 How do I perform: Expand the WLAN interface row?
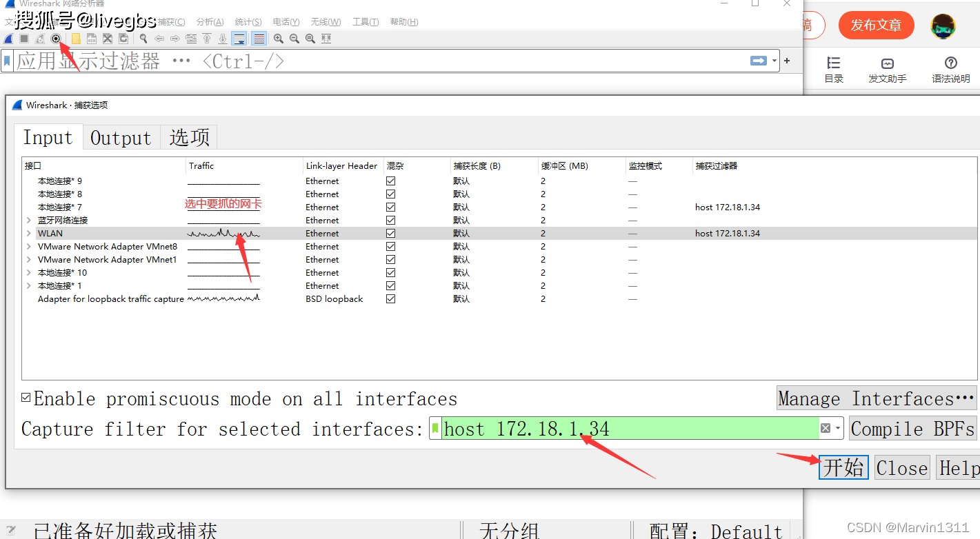pyautogui.click(x=29, y=233)
